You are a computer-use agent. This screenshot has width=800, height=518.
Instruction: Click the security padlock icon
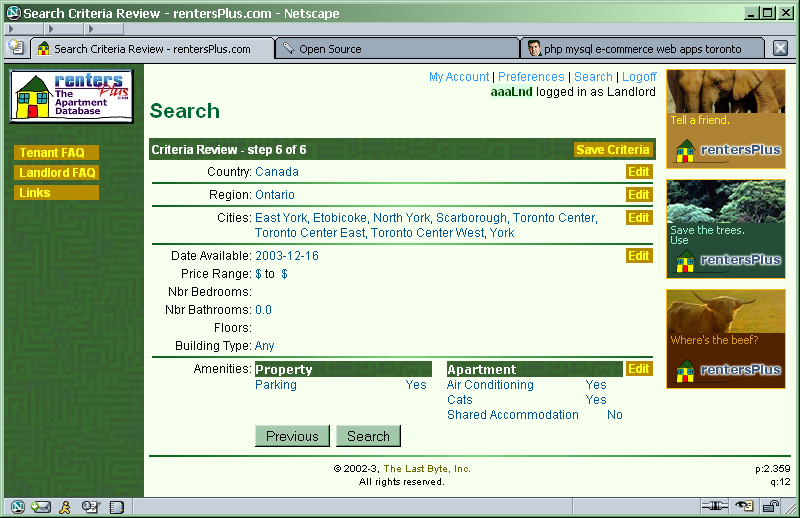point(773,506)
